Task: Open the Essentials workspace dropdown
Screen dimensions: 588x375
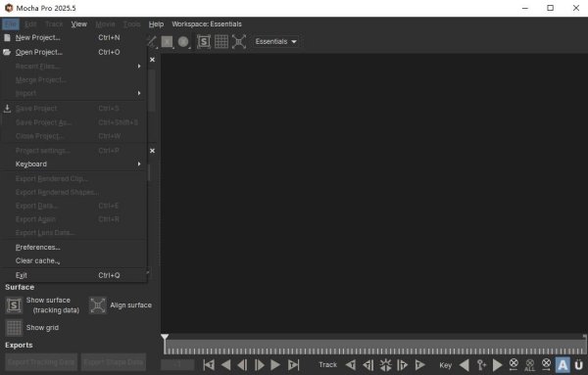Action: point(276,41)
